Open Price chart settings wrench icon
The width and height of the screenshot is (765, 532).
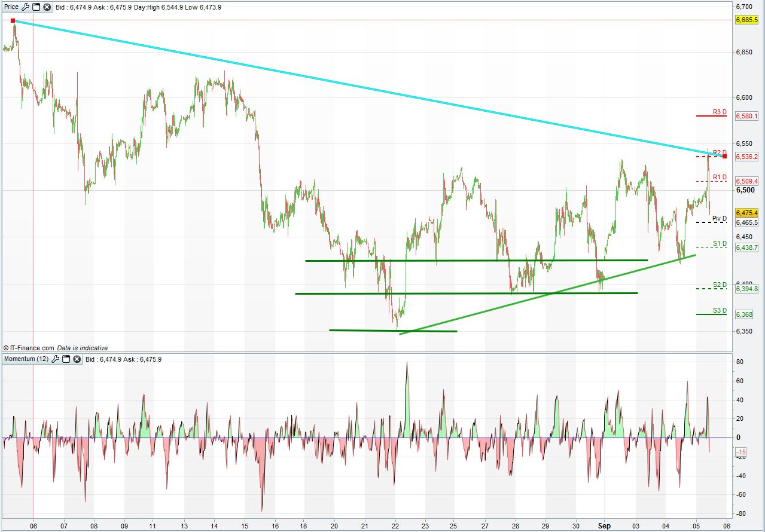[26, 7]
